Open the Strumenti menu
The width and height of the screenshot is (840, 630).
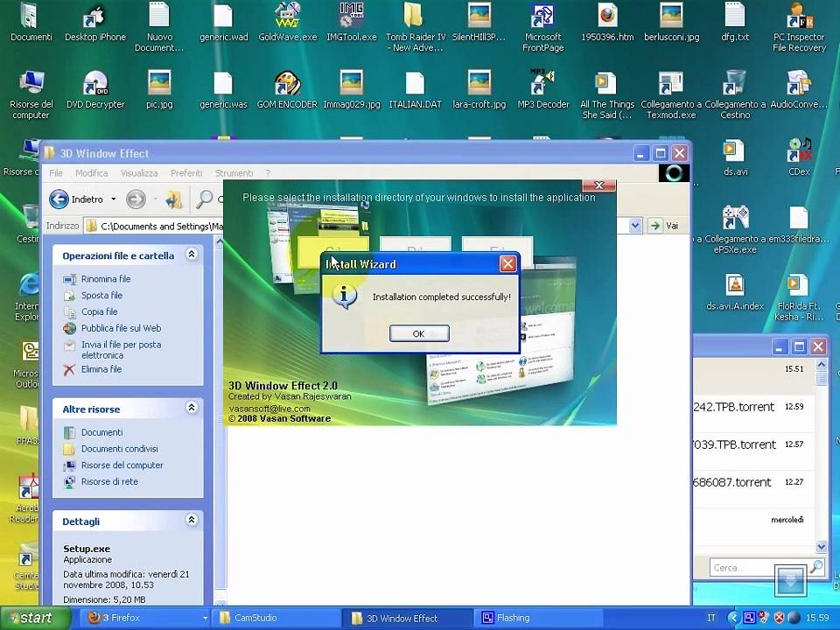pyautogui.click(x=234, y=173)
